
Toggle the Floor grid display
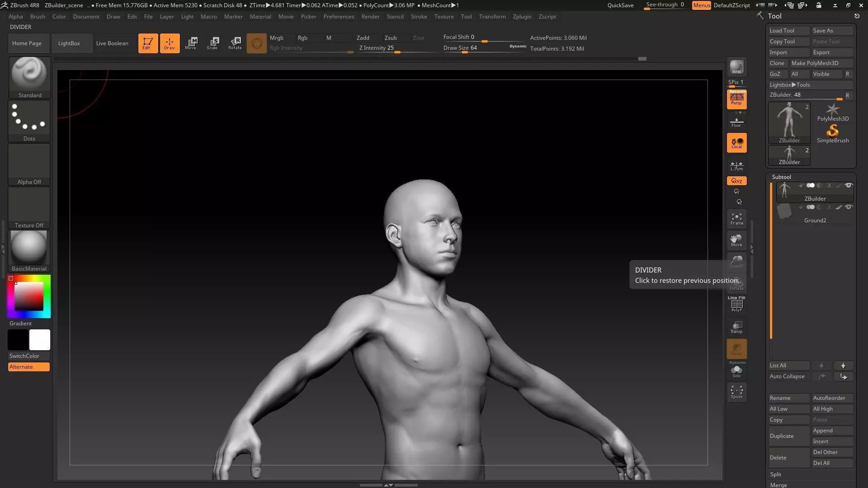click(x=736, y=122)
